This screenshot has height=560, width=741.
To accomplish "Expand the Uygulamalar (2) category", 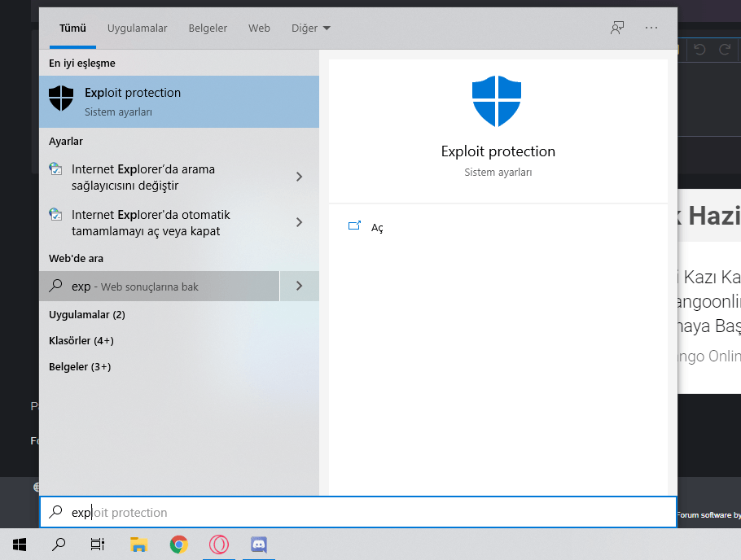I will coord(87,315).
